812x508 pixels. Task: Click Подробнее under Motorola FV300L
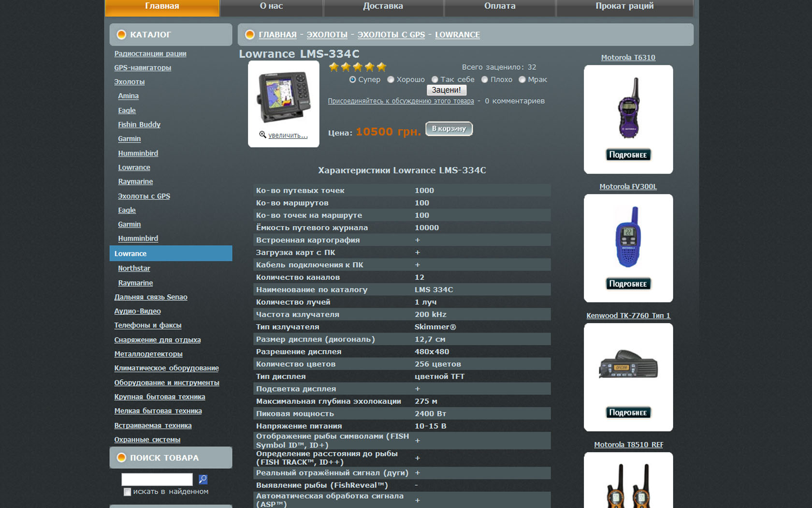coord(628,284)
